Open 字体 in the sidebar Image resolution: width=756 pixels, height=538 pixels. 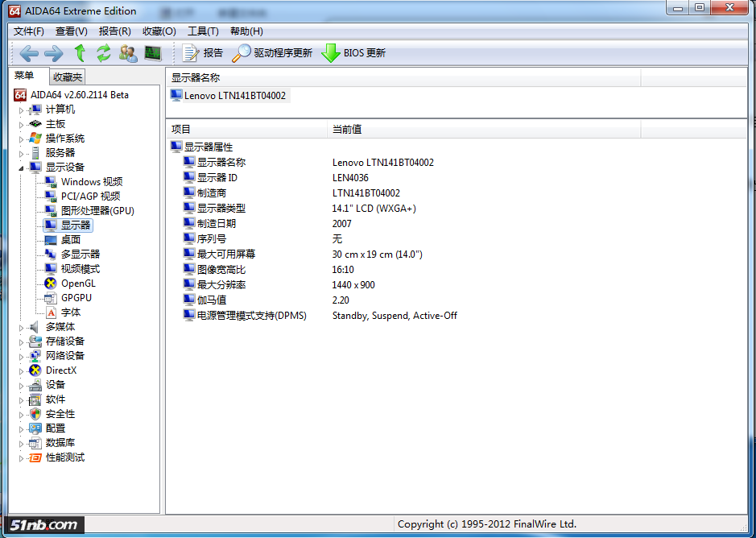pos(70,312)
